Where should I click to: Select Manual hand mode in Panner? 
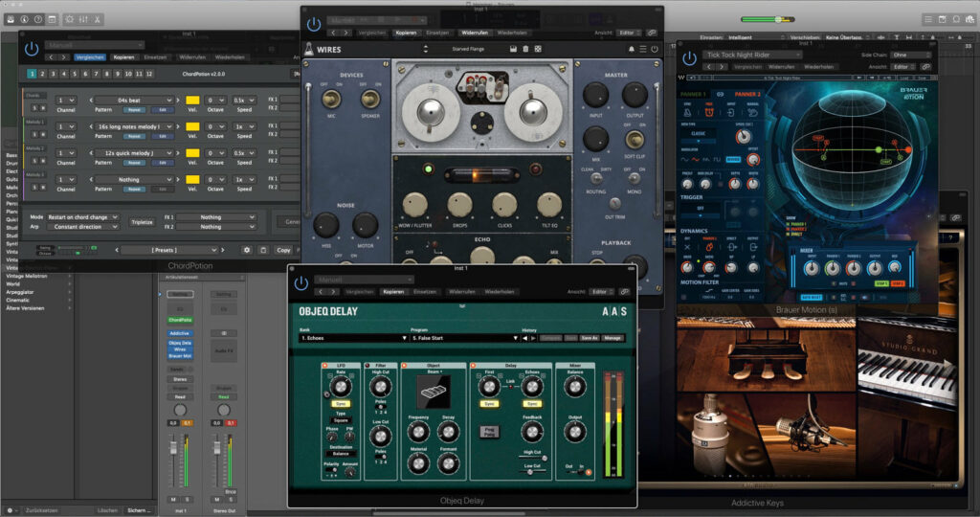tap(752, 113)
